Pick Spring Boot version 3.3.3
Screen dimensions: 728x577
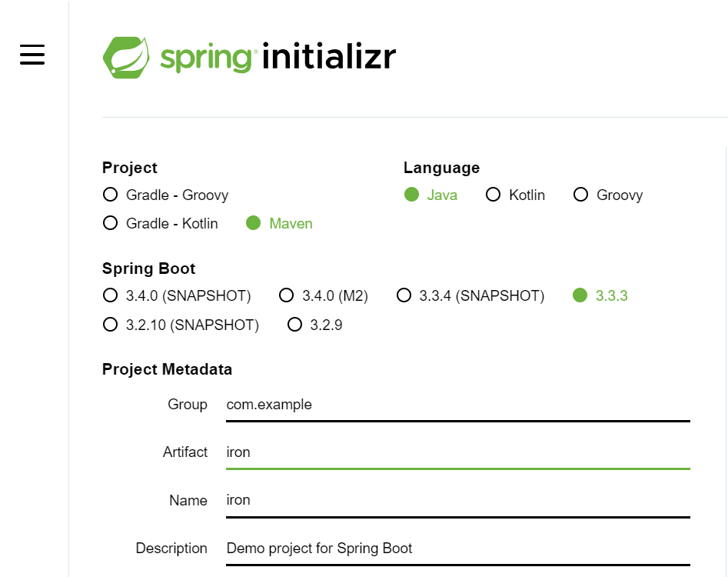pos(580,295)
